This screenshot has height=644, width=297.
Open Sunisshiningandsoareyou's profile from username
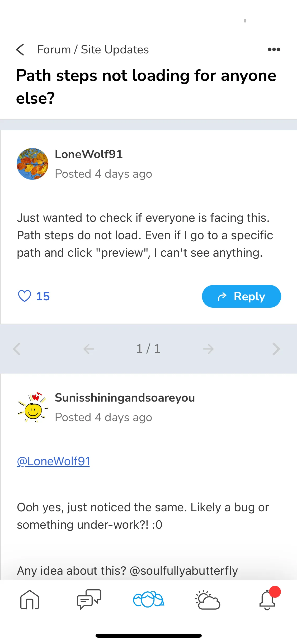pos(125,398)
